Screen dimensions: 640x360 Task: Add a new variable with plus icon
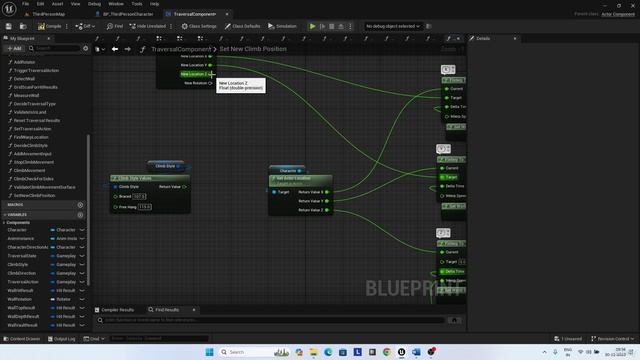tap(80, 215)
